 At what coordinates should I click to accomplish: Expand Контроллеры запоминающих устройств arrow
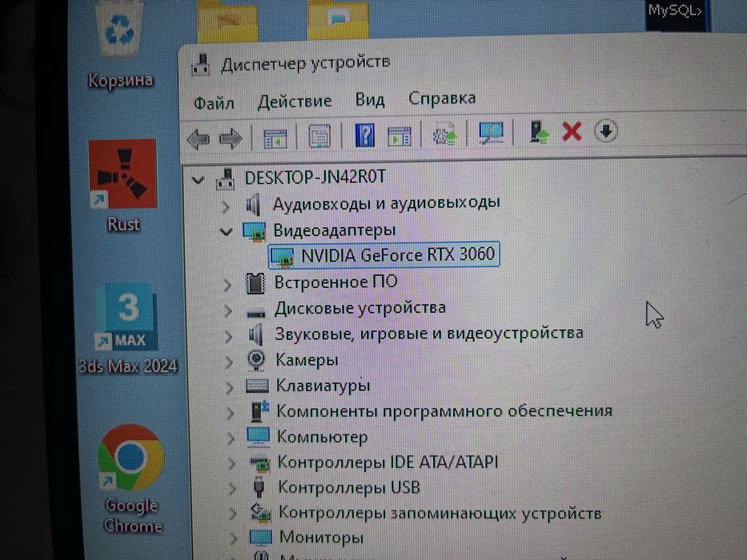(x=233, y=514)
